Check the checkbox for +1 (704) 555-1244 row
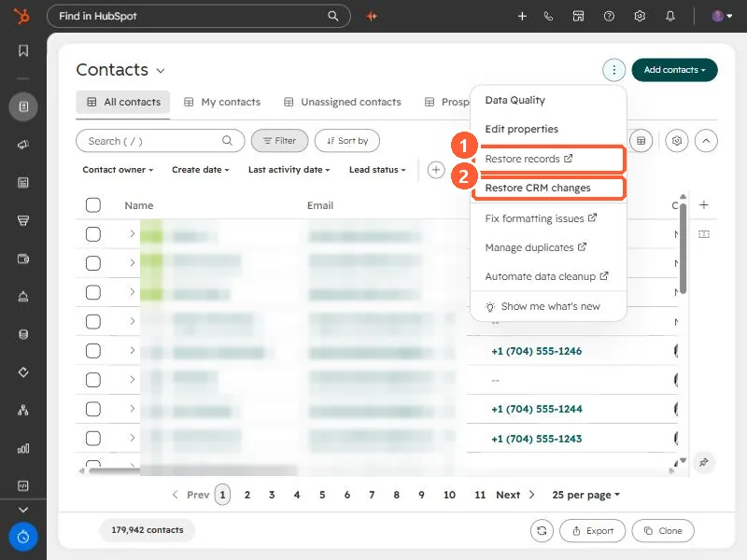Image resolution: width=747 pixels, height=560 pixels. tap(92, 409)
